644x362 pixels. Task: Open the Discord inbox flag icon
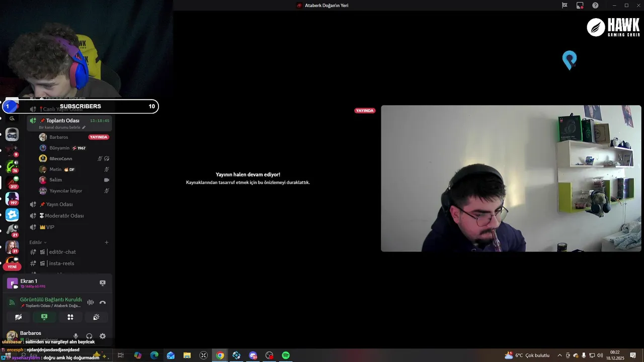pyautogui.click(x=565, y=6)
